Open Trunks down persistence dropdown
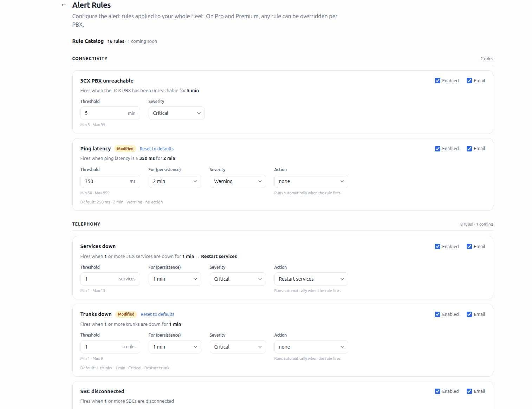This screenshot has height=409, width=532. [x=175, y=347]
